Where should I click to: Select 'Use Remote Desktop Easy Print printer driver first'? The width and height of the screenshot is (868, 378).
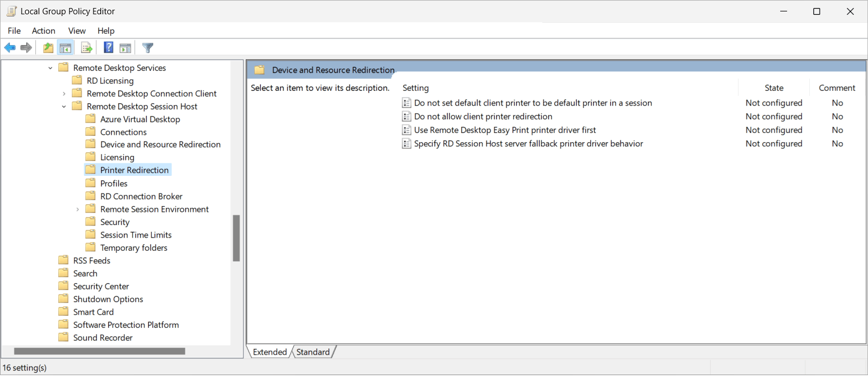(504, 130)
